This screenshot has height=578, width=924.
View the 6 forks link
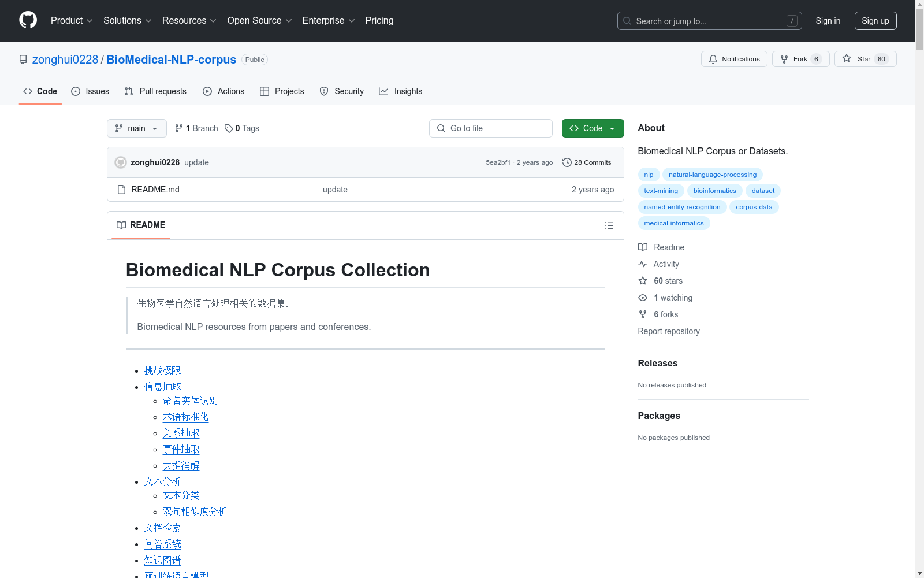point(658,314)
